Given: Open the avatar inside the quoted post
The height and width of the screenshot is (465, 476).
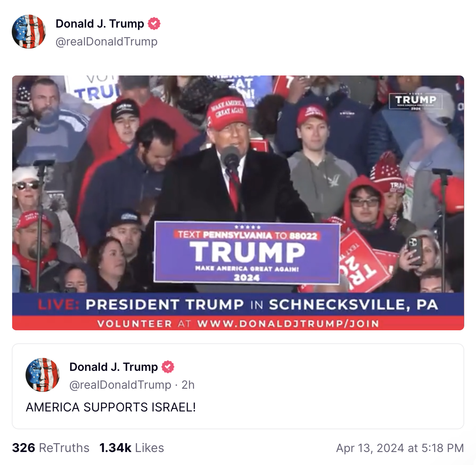Looking at the screenshot, I should tap(43, 375).
